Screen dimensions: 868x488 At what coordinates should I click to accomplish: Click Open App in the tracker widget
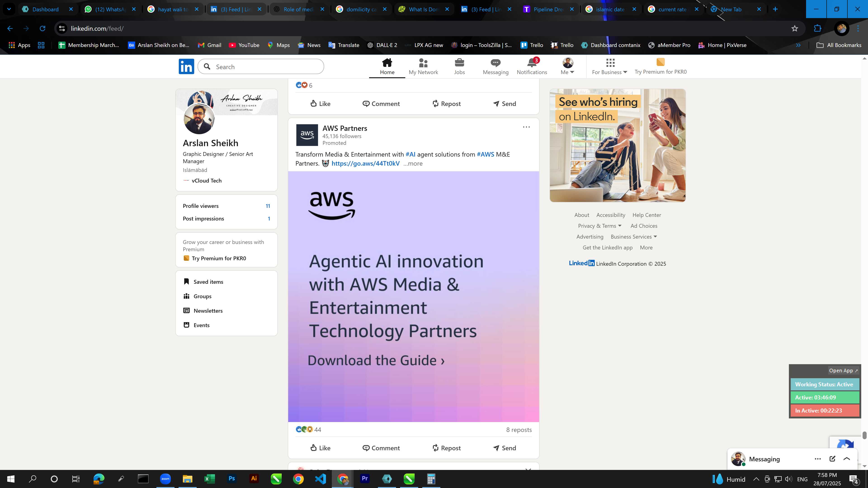[843, 371]
